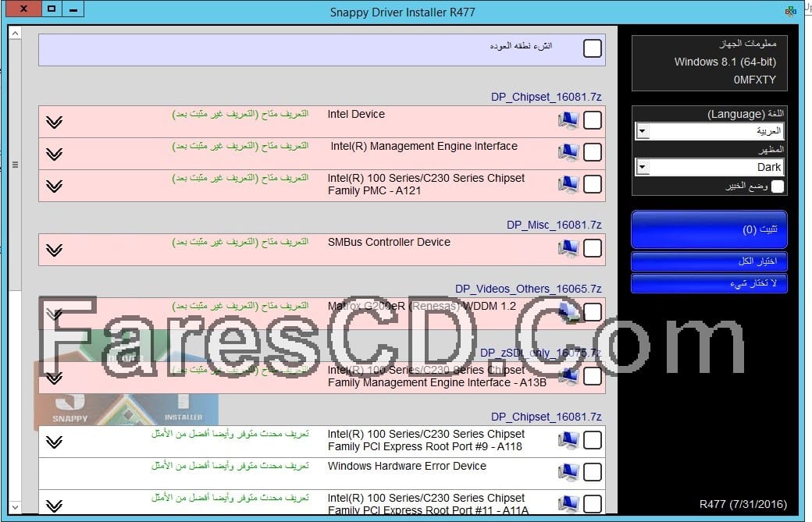Tick the checkbox for Intel Device
The height and width of the screenshot is (522, 812).
[x=593, y=120]
